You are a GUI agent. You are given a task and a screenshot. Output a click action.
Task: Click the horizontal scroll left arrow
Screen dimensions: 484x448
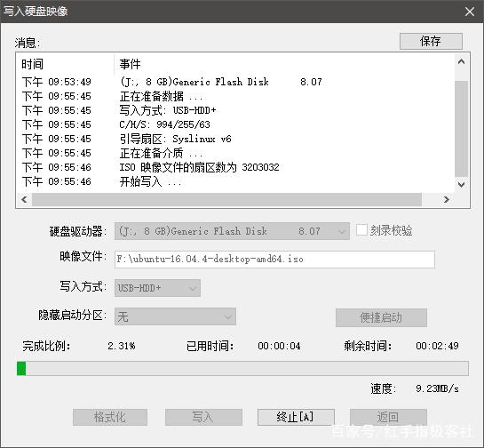point(24,200)
